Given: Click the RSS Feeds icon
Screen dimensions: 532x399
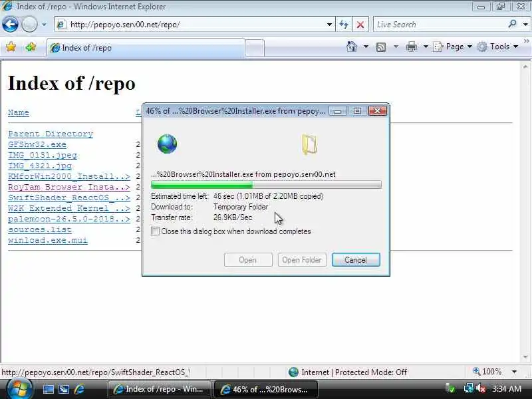Looking at the screenshot, I should point(381,47).
